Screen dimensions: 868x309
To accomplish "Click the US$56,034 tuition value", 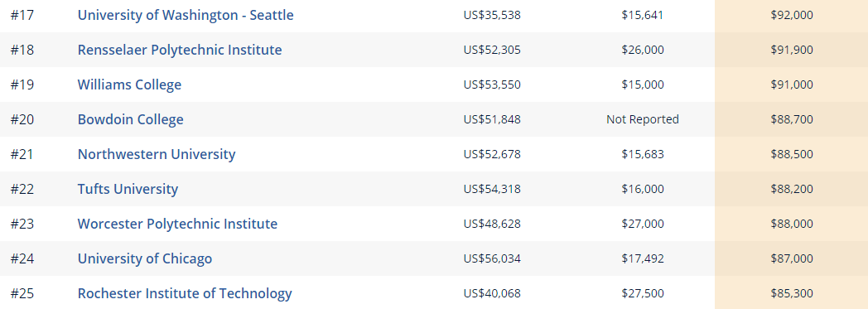I will coord(492,258).
